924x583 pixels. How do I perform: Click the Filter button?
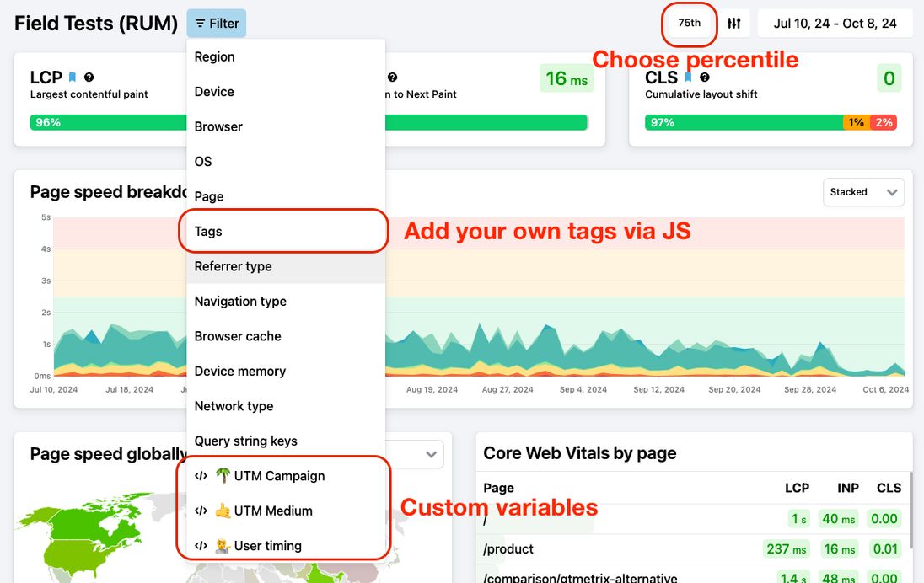click(217, 24)
